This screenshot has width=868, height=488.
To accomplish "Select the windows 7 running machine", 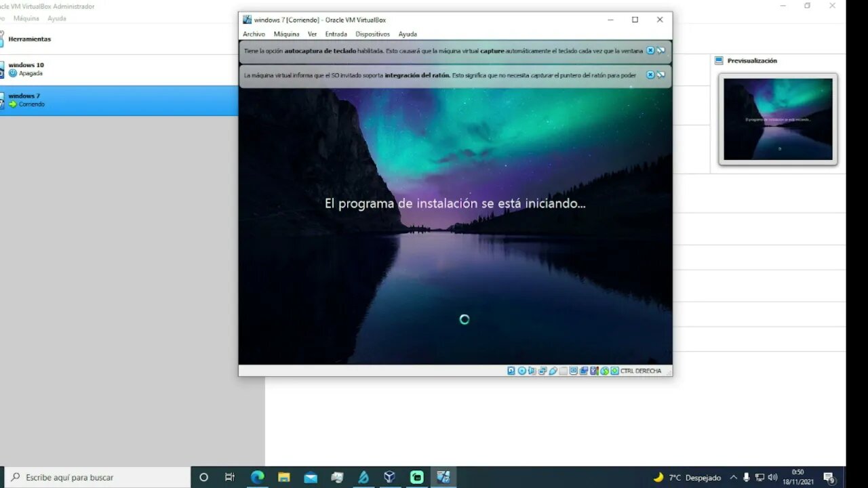I will [119, 100].
